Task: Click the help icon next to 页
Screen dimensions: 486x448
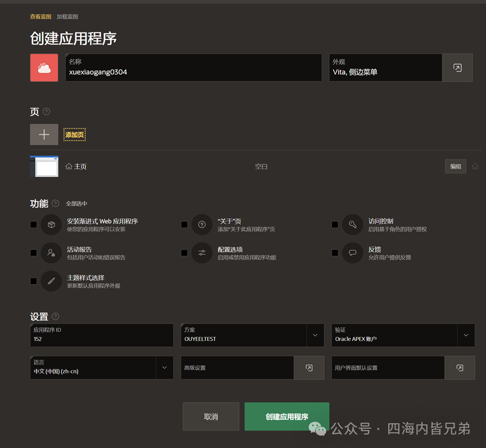Action: click(46, 112)
